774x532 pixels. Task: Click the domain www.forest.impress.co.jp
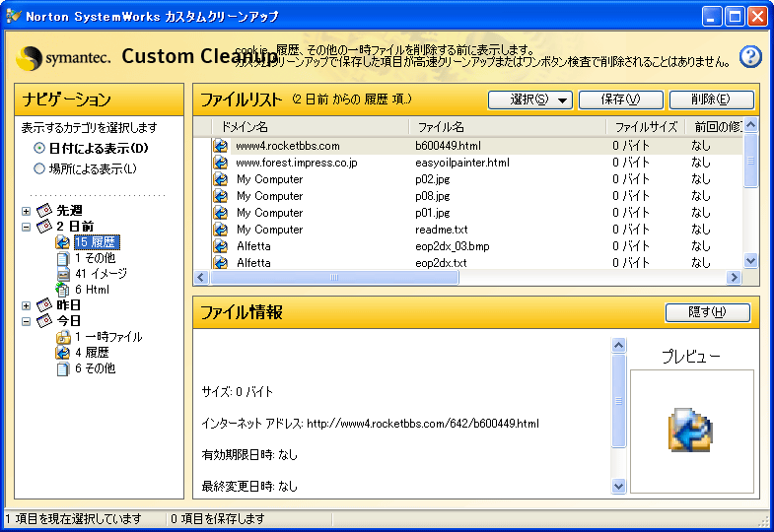[x=297, y=163]
